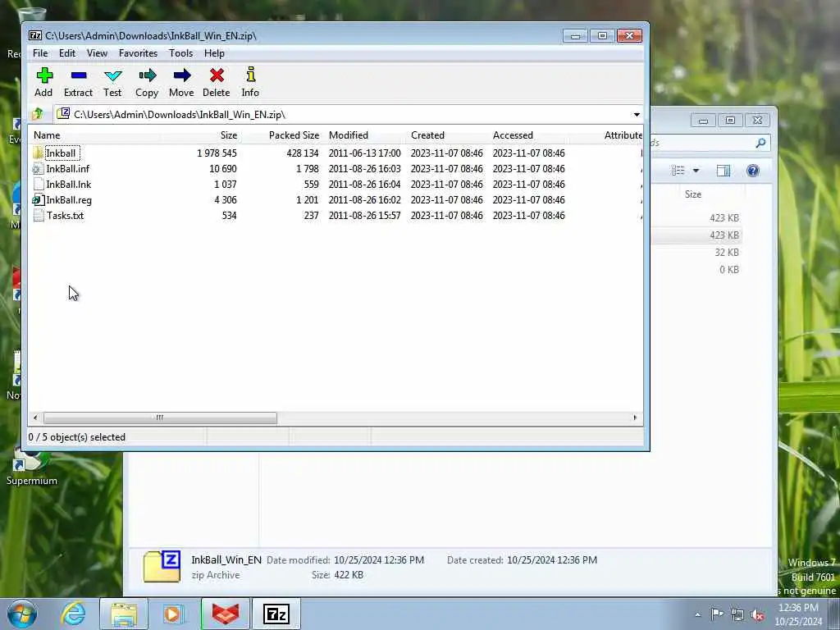Screen dimensions: 840x630
Task: Sort by Modified column header
Action: click(x=364, y=135)
